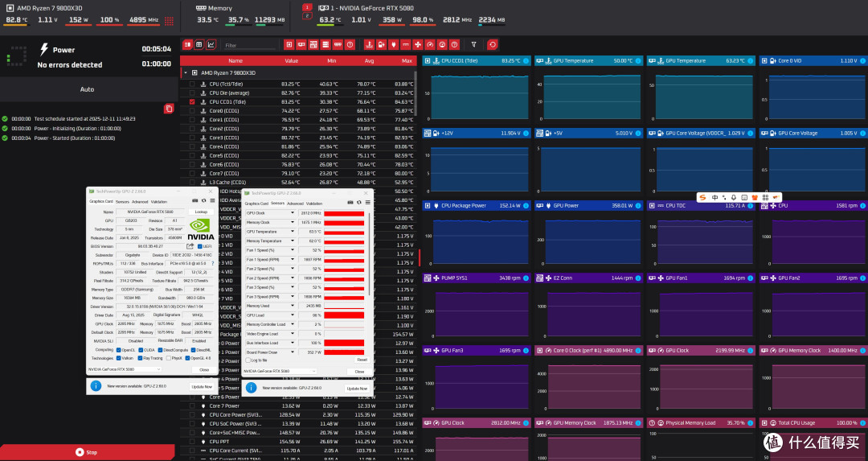Toggle the PhysX checkbox in GPU-Z
The image size is (868, 461).
(x=168, y=358)
